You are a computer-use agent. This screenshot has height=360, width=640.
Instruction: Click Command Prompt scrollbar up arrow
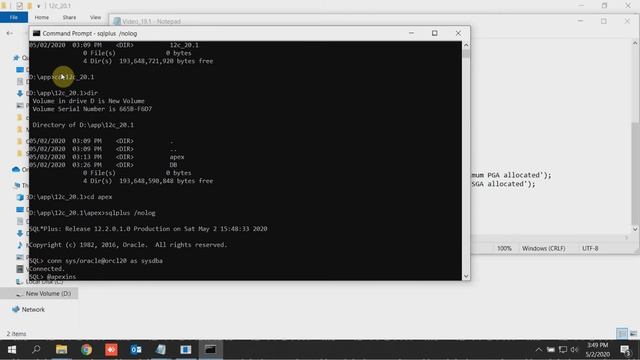(466, 45)
